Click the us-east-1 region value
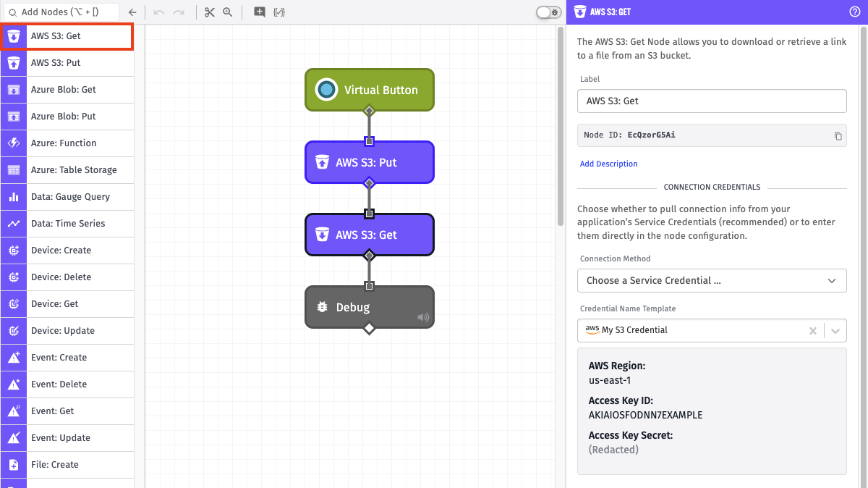The width and height of the screenshot is (868, 488). coord(610,380)
